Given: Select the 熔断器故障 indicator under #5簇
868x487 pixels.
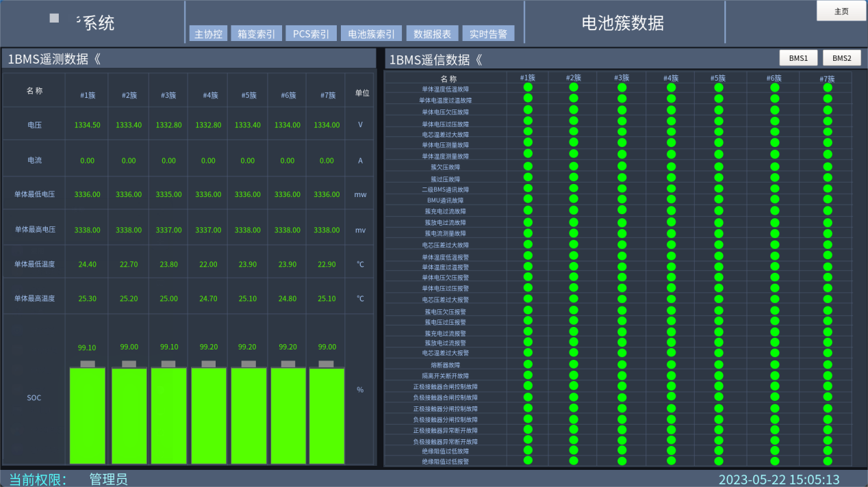Looking at the screenshot, I should tap(718, 365).
